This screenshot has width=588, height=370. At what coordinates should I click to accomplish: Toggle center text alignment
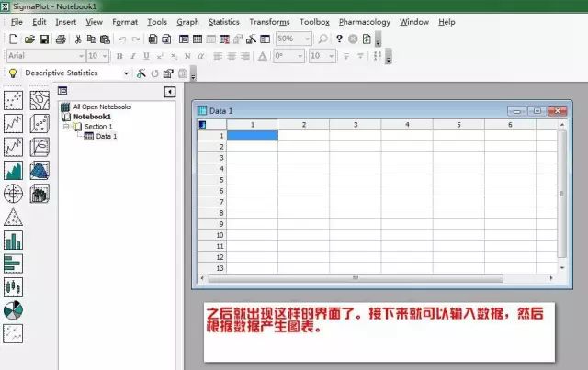[x=232, y=56]
